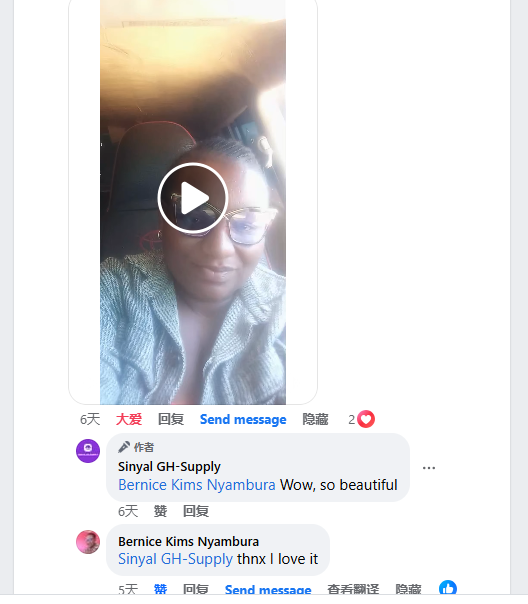
Task: Play the video in the comment
Action: 193,198
